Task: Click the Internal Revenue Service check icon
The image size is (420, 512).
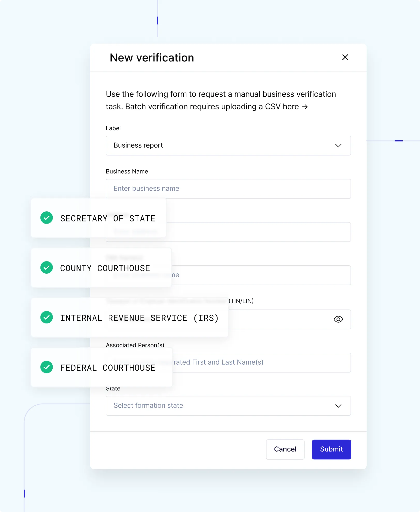Action: [x=47, y=317]
